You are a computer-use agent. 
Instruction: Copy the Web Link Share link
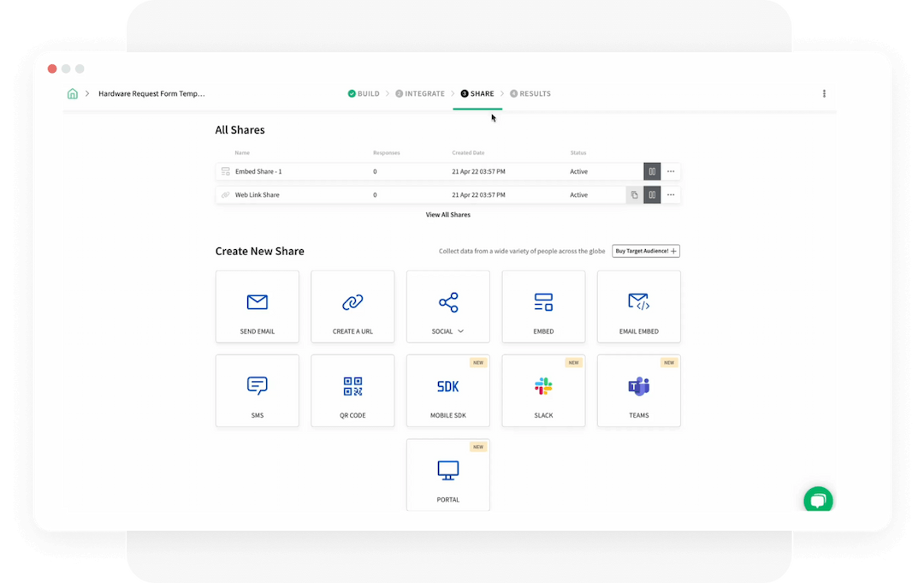pos(634,195)
